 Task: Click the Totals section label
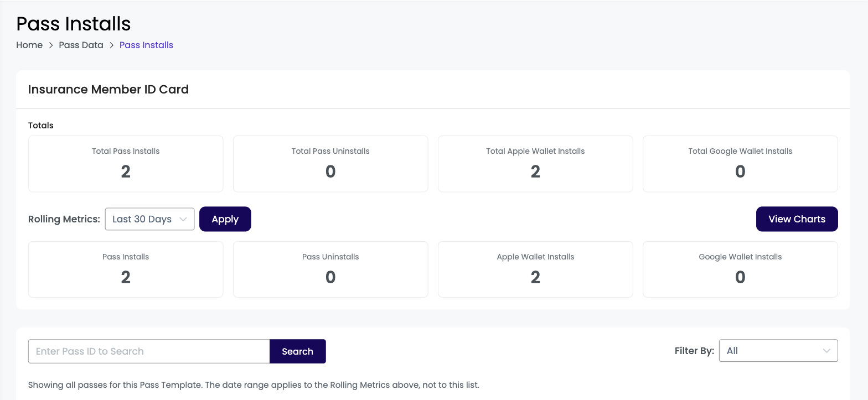(x=41, y=126)
